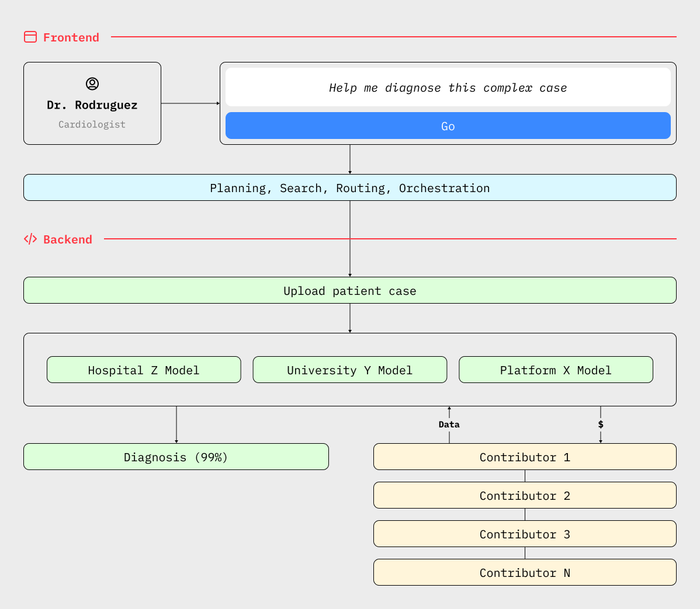700x609 pixels.
Task: Click the Data arrow label
Action: [449, 424]
